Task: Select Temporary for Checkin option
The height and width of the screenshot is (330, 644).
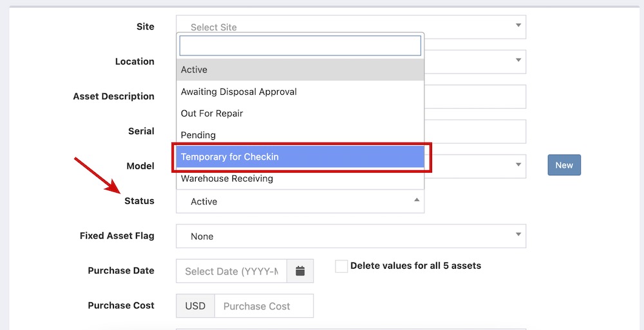Action: pyautogui.click(x=300, y=157)
